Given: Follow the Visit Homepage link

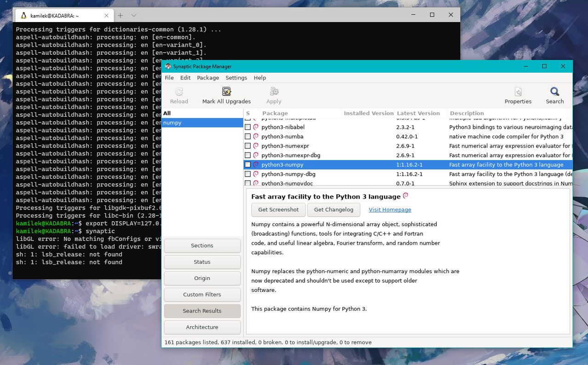Looking at the screenshot, I should point(390,210).
